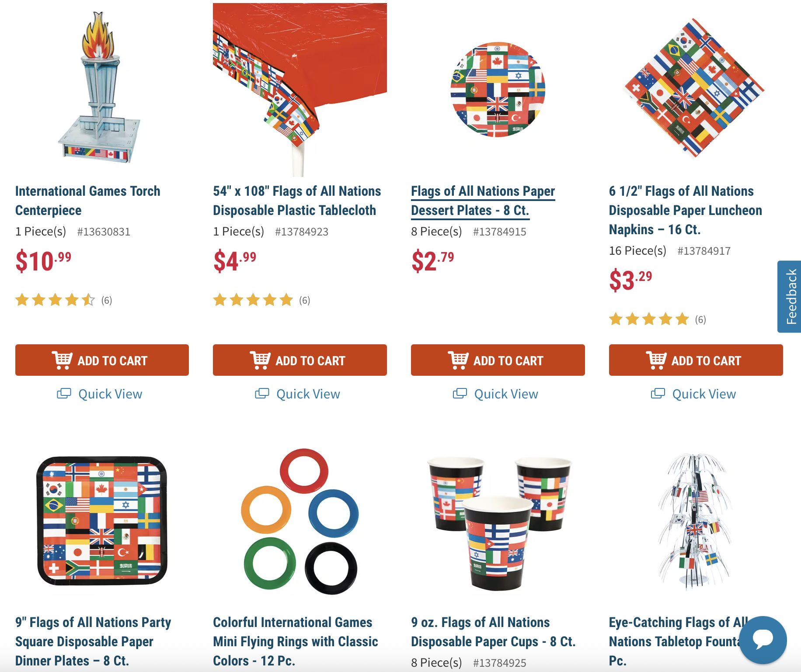
Task: Add International Games Torch Centerpiece to cart
Action: pos(102,360)
